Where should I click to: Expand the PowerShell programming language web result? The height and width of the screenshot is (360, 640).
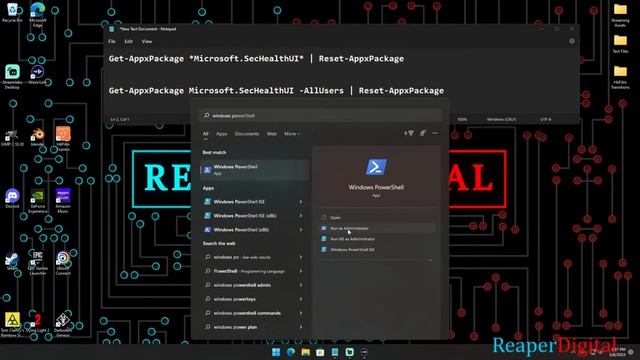point(301,271)
